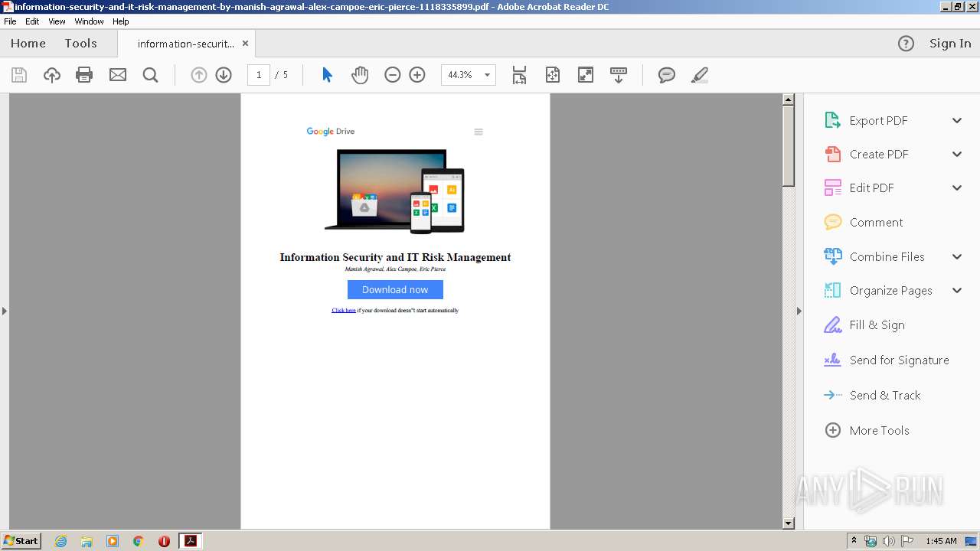Viewport: 980px width, 551px height.
Task: Launch Internet Explorer from taskbar
Action: (60, 541)
